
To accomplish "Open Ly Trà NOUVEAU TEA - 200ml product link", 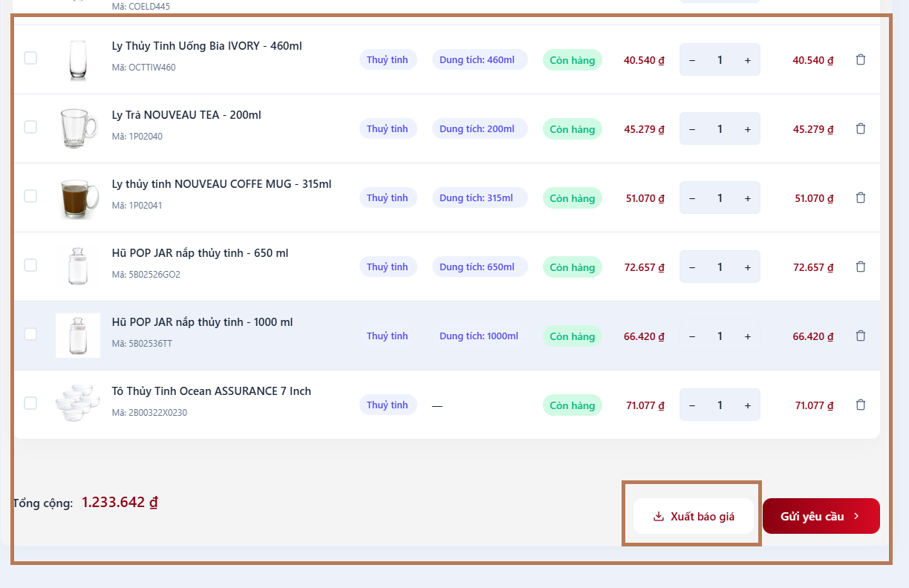I will [x=186, y=115].
